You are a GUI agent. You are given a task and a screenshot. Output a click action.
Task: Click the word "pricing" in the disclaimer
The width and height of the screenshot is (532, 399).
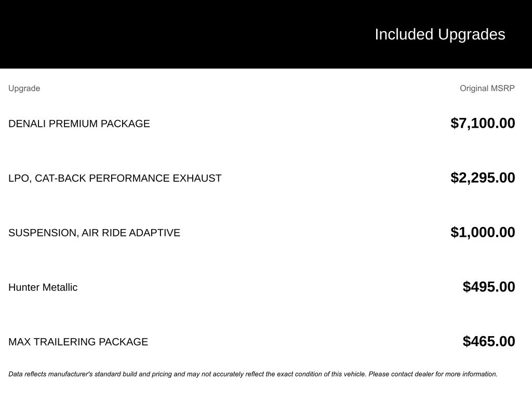[162, 374]
